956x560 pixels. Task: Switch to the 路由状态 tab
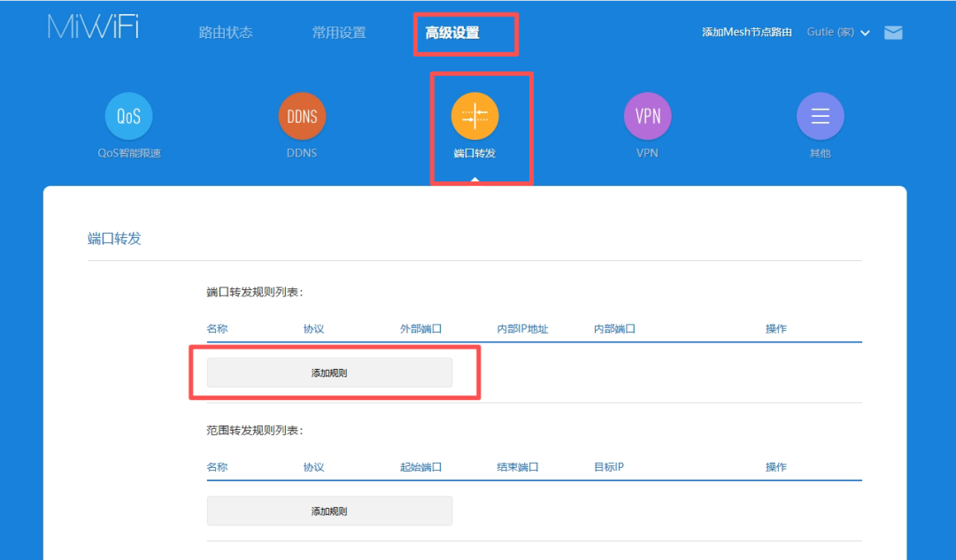[226, 32]
